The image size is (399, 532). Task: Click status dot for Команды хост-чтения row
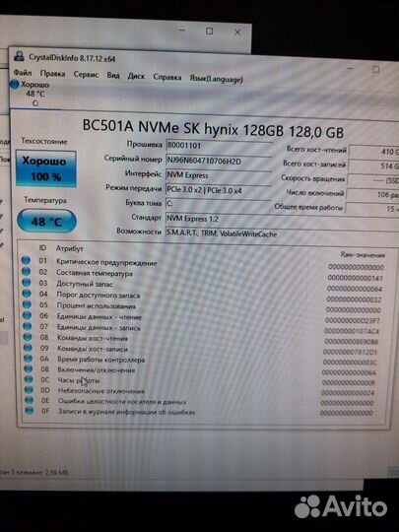point(28,337)
